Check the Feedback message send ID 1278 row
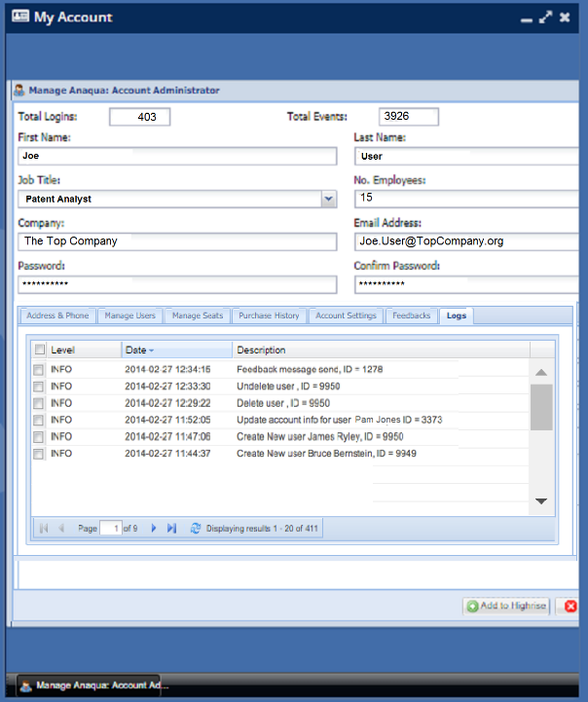Image resolution: width=588 pixels, height=702 pixels. (39, 369)
